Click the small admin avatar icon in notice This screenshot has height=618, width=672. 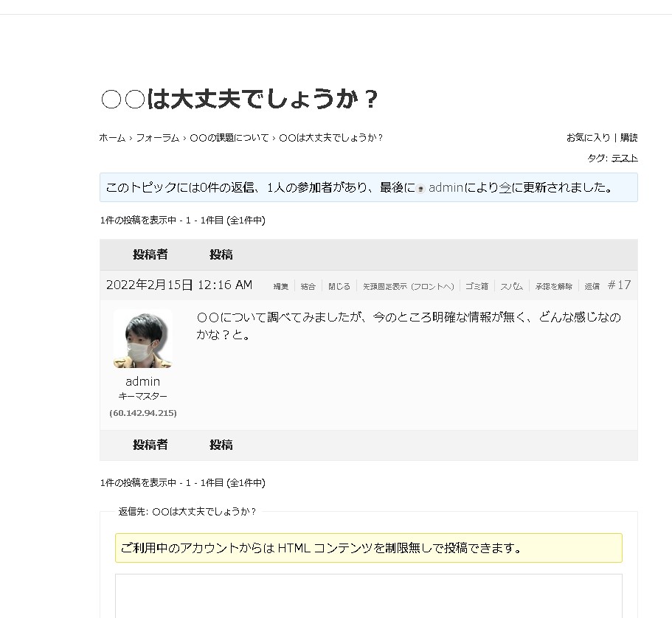click(x=420, y=188)
